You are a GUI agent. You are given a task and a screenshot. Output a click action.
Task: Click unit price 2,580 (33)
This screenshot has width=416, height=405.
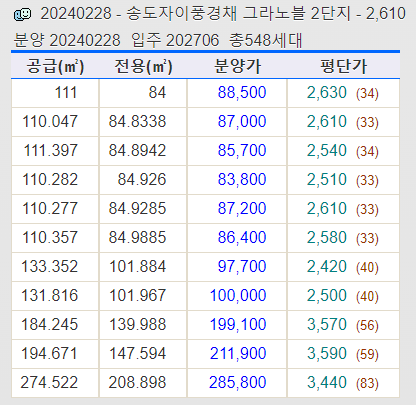tap(343, 238)
